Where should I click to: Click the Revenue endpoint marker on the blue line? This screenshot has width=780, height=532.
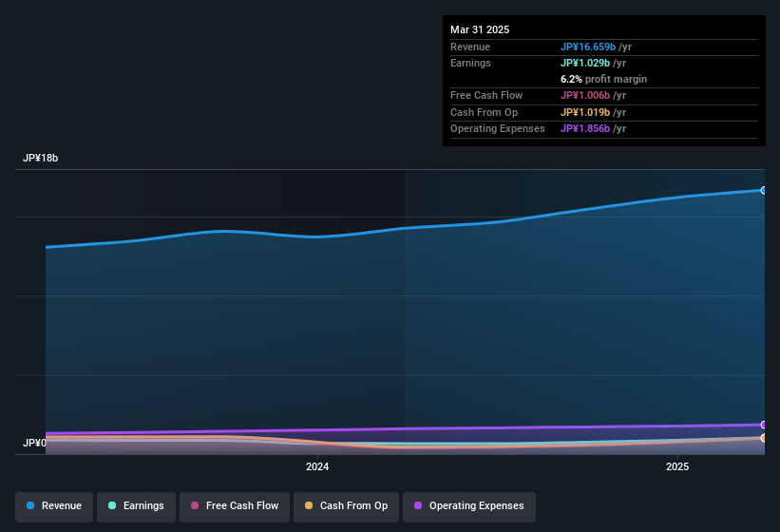tap(764, 190)
